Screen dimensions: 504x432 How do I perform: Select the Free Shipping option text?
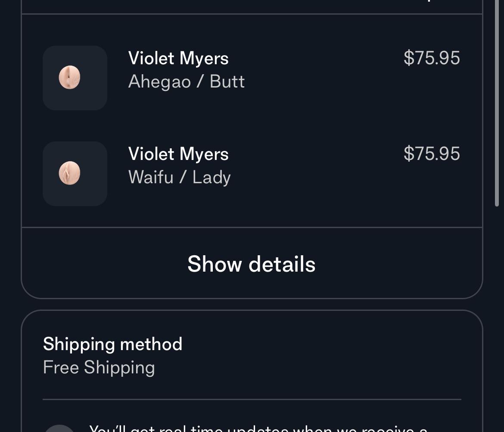99,367
